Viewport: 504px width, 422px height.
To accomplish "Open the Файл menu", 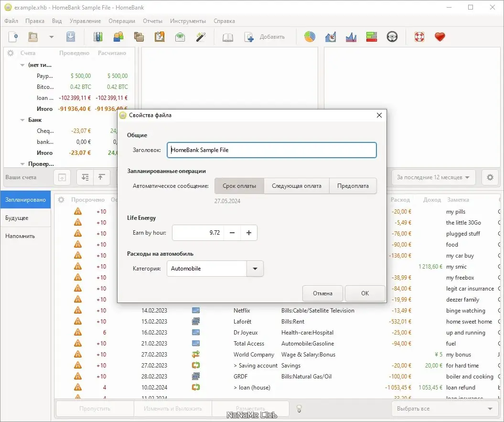I will pyautogui.click(x=11, y=21).
